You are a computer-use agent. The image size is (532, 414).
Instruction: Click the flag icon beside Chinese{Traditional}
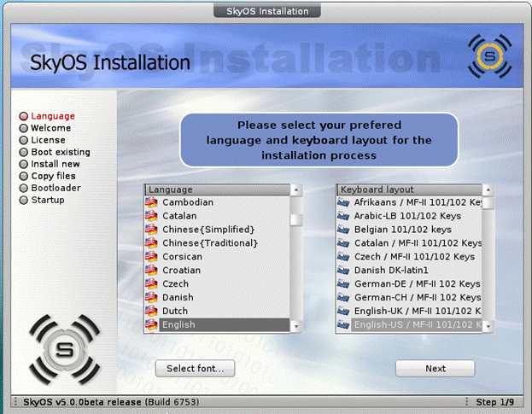coord(151,243)
